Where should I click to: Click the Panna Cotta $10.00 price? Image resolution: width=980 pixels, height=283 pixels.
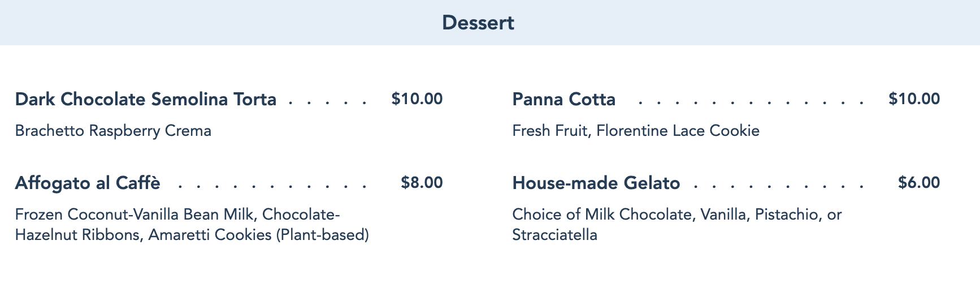pos(914,99)
